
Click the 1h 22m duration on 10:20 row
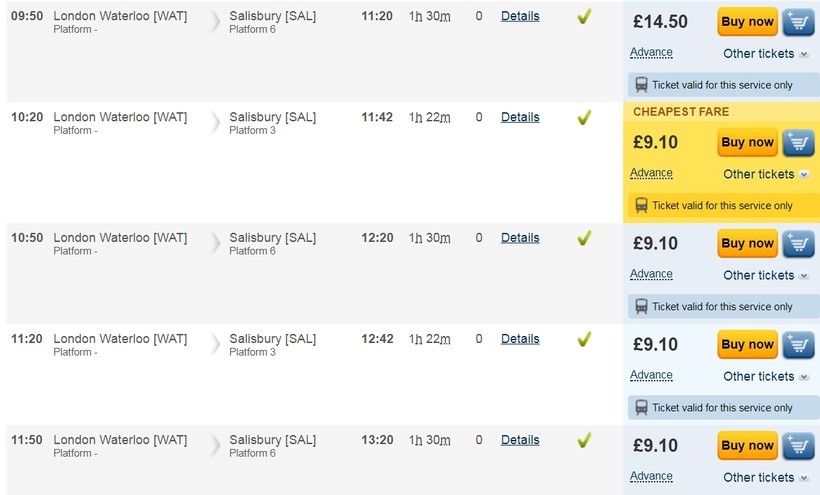(x=430, y=117)
